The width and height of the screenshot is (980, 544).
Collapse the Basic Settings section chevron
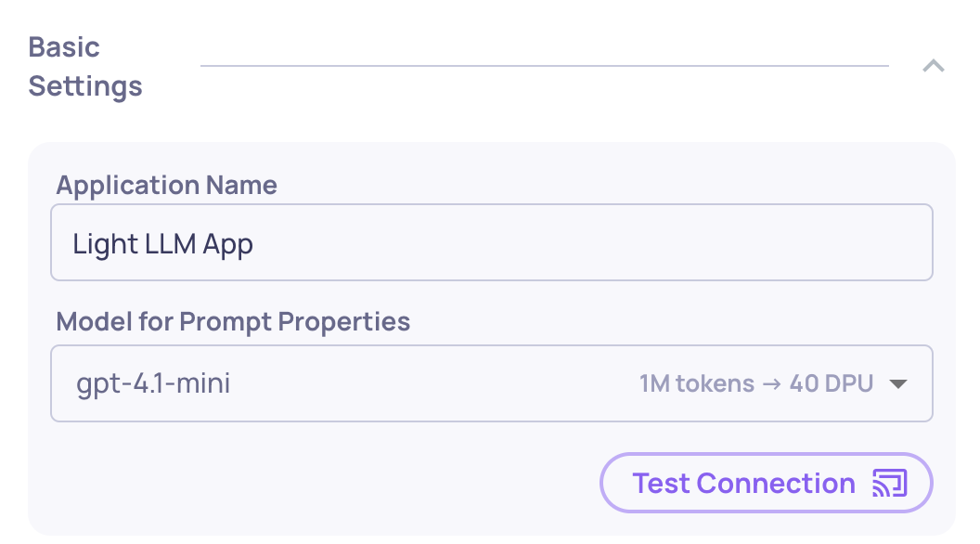pos(933,66)
